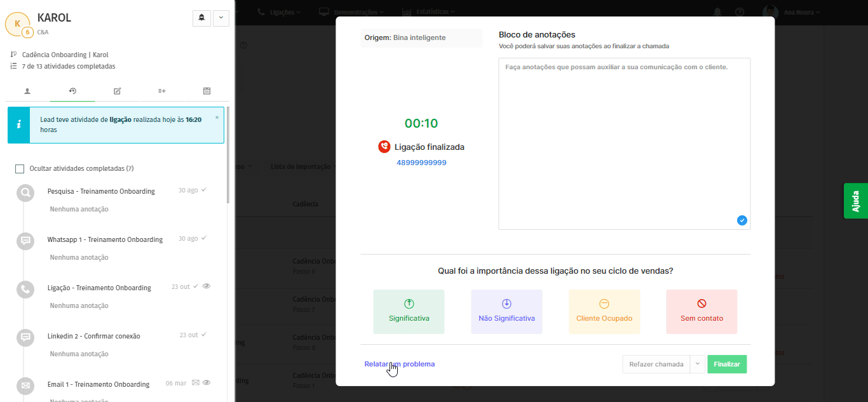Open the Estatísticas menu in the top bar
The width and height of the screenshot is (868, 402).
(x=429, y=11)
